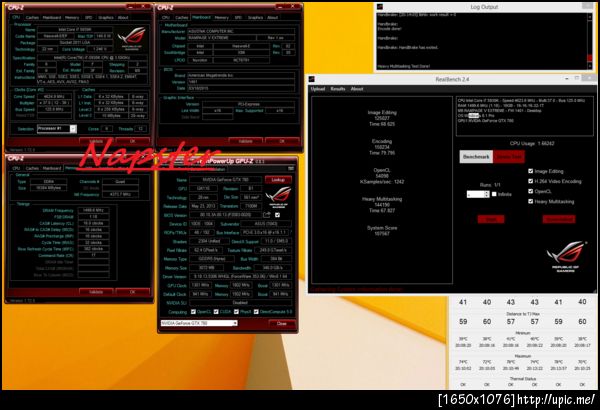
Task: Uncheck Heavy Multitasking in RealBench
Action: (x=530, y=201)
